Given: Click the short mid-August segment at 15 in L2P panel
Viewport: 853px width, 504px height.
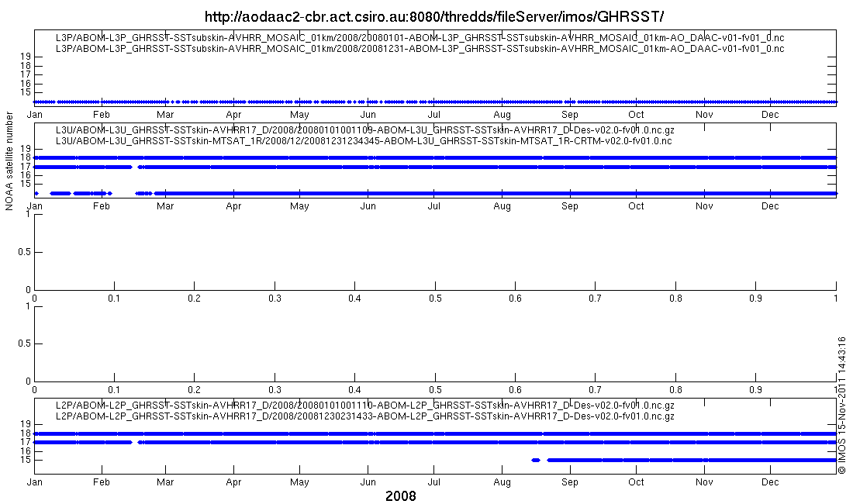Looking at the screenshot, I should click(536, 460).
